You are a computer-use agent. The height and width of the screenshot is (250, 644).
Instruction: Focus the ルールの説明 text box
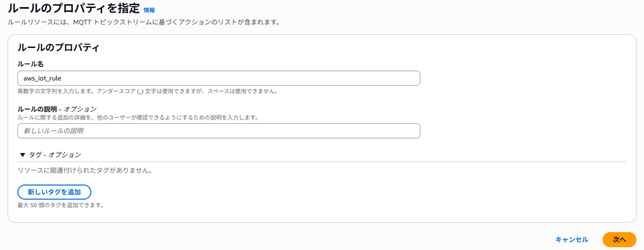click(219, 131)
